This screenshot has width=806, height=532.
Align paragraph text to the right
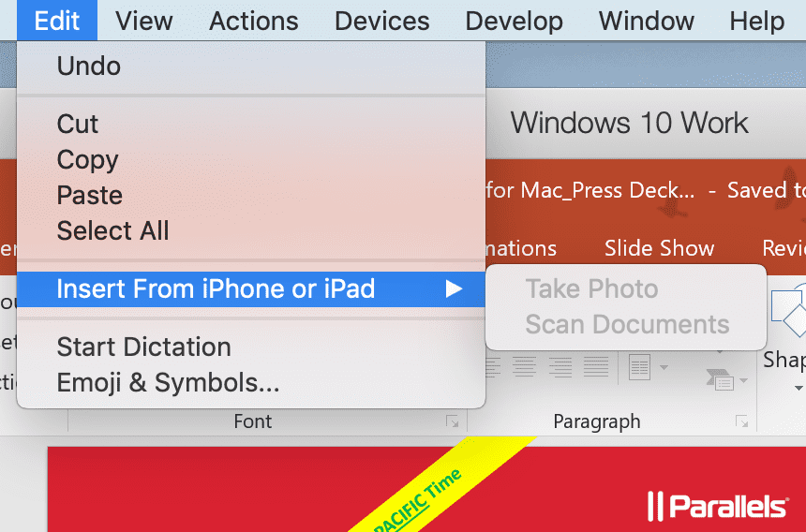560,368
